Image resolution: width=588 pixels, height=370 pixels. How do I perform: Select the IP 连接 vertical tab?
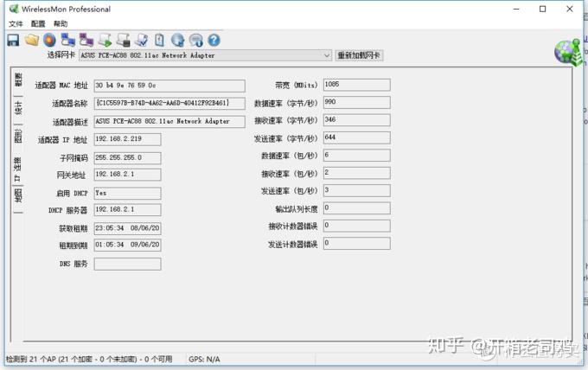click(x=17, y=169)
